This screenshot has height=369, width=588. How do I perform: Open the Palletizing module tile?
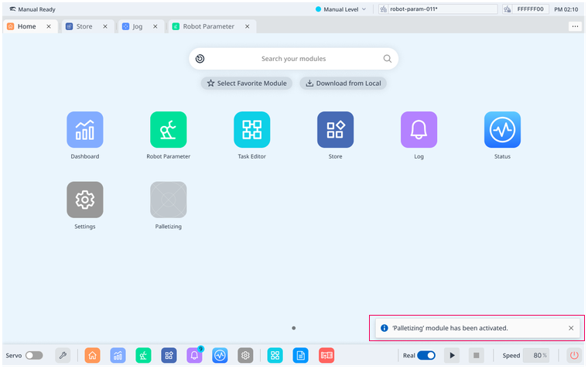point(168,200)
